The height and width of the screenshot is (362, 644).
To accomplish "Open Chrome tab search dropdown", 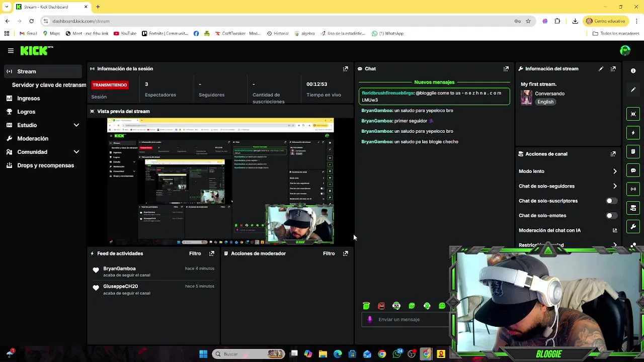I will pyautogui.click(x=7, y=7).
